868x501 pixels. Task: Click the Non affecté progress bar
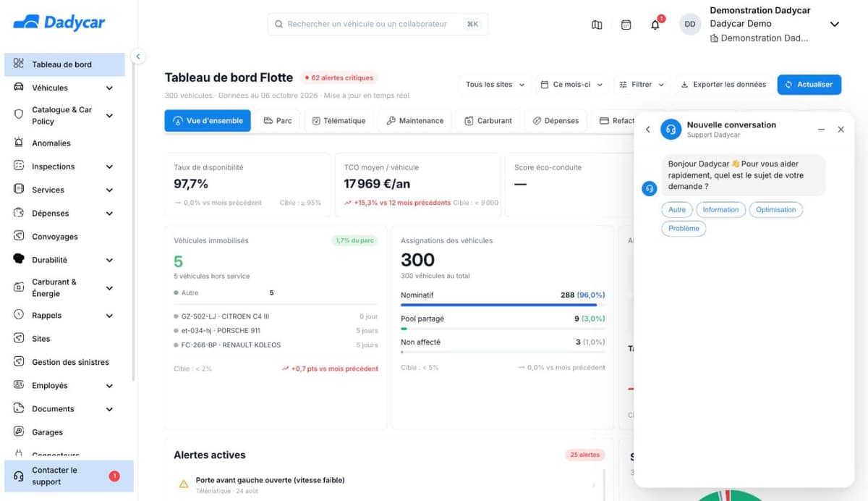pos(503,352)
